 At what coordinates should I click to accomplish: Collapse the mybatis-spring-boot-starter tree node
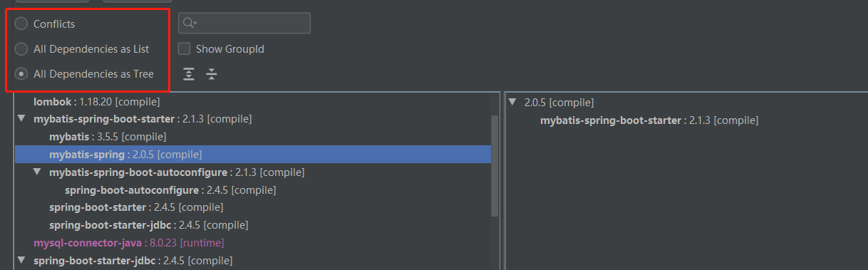pyautogui.click(x=21, y=119)
